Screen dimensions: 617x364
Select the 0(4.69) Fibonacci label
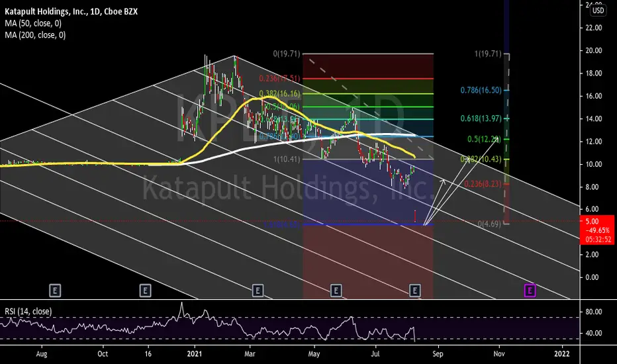[x=489, y=224]
